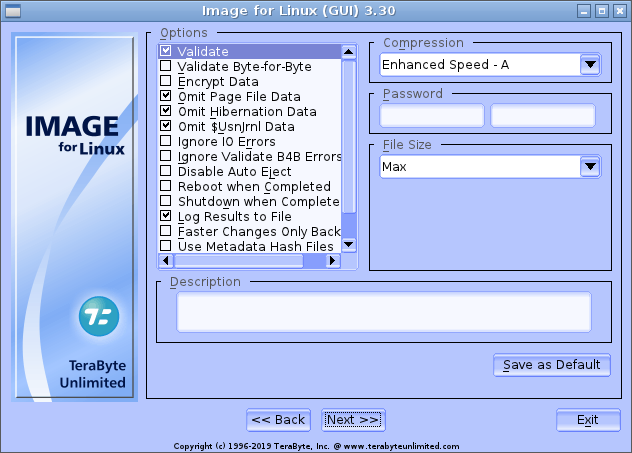Click the options horizontal scrollbar thumb
The height and width of the screenshot is (453, 632).
pos(239,261)
